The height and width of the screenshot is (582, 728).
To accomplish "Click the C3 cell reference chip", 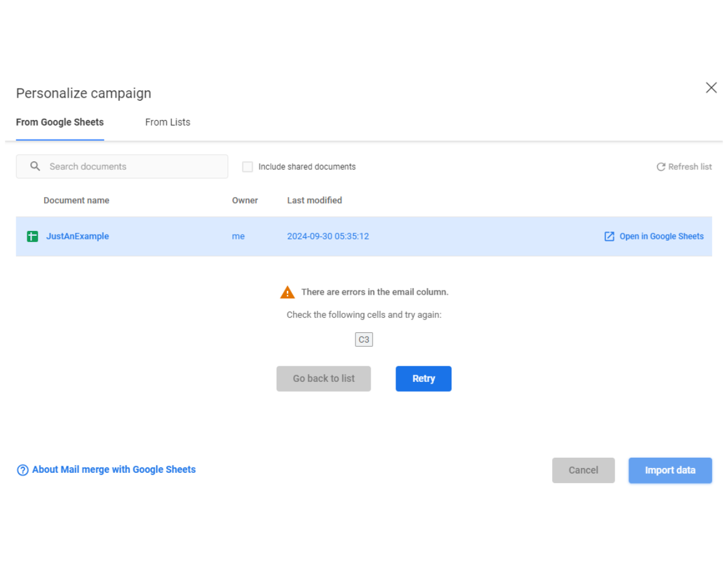I will pos(364,339).
